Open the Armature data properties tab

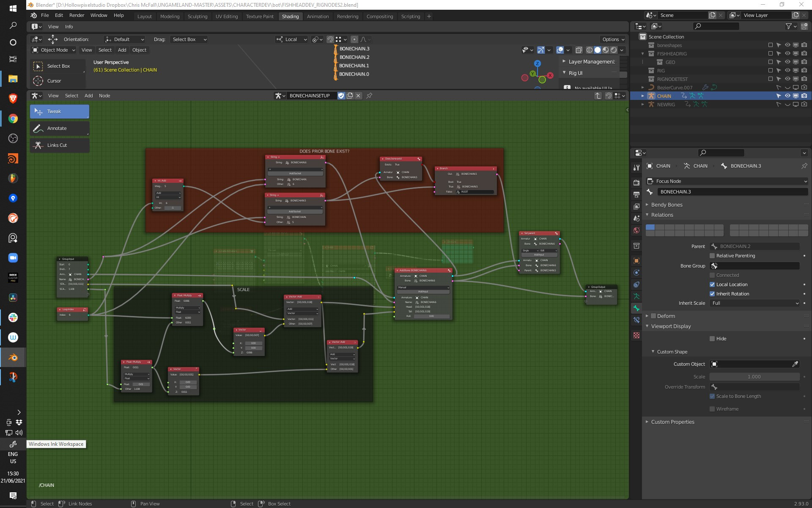(636, 296)
